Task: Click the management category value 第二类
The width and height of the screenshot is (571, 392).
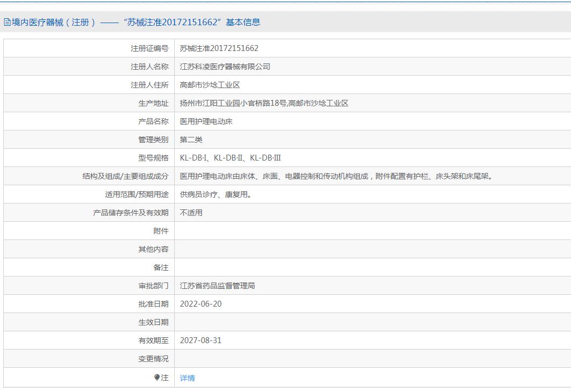Action: pyautogui.click(x=191, y=140)
